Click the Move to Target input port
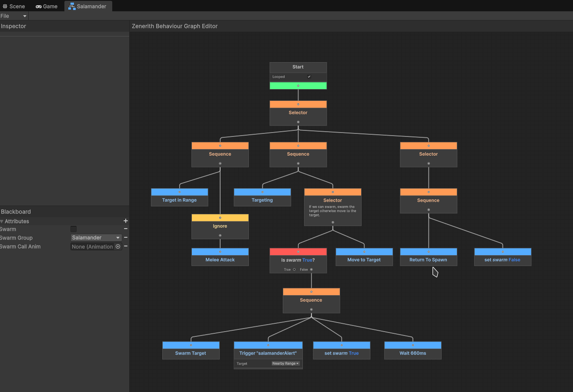This screenshot has width=573, height=392. click(364, 252)
